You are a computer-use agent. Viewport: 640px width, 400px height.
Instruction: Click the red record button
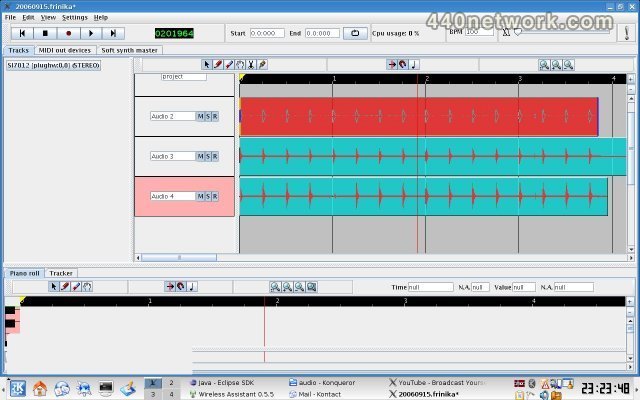pos(69,33)
